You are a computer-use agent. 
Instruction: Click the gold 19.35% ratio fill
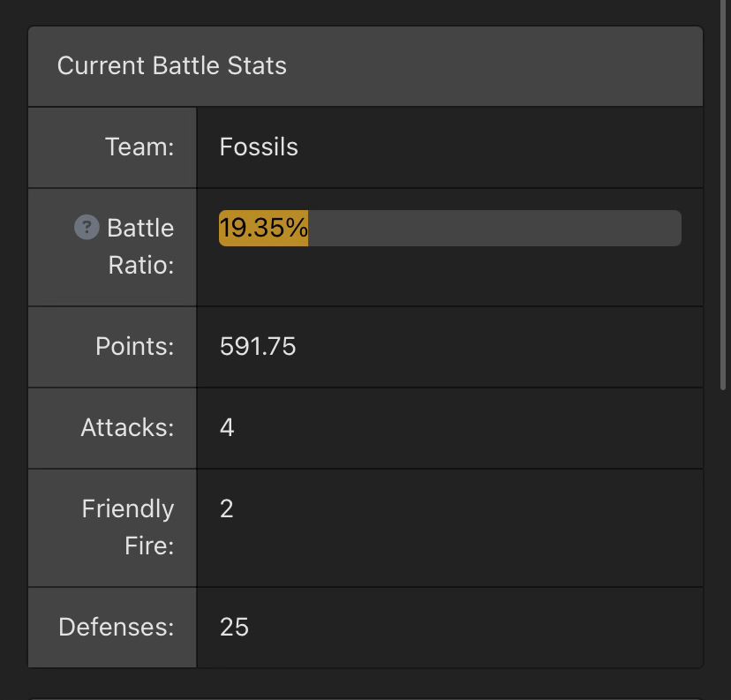(263, 229)
